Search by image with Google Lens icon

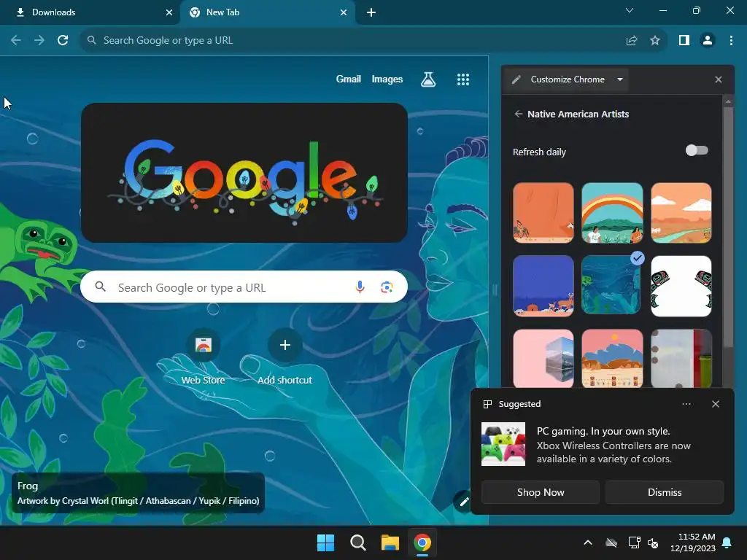coord(387,287)
